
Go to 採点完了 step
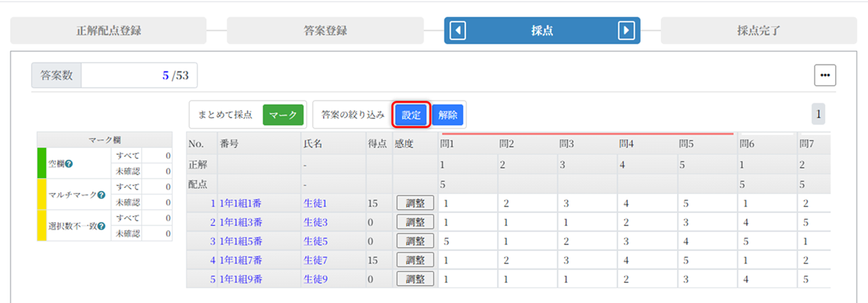[759, 30]
